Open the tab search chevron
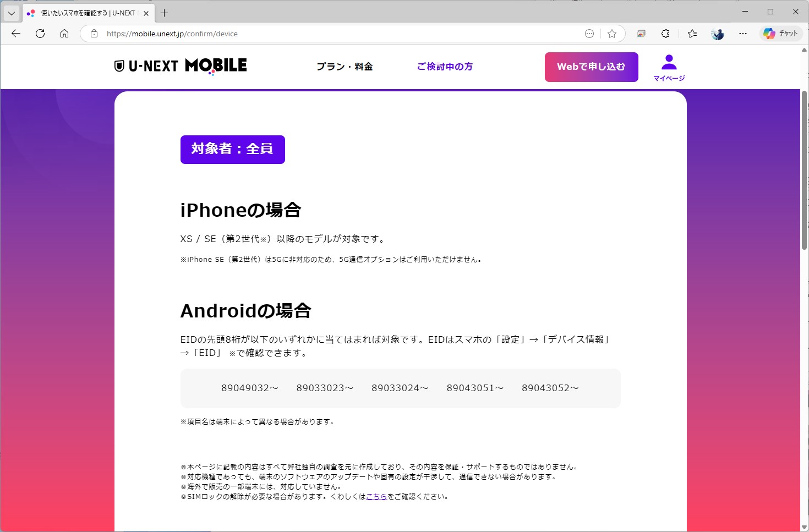The image size is (809, 532). point(11,12)
